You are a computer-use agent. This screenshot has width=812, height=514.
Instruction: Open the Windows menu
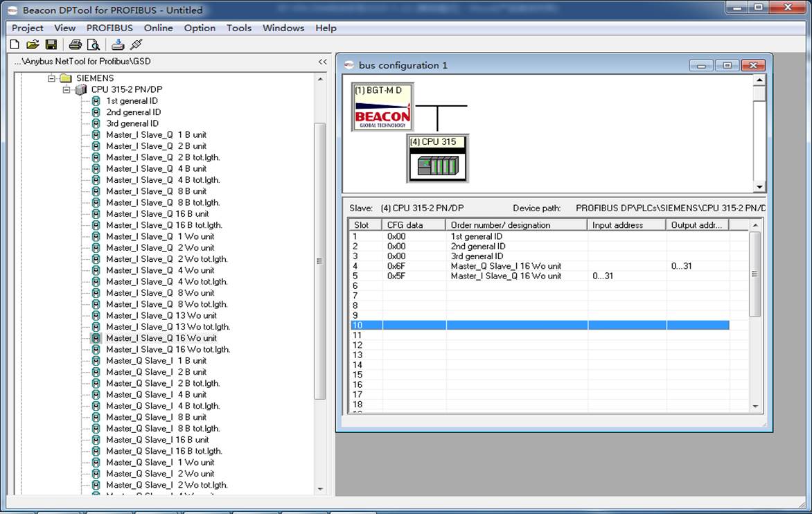283,28
